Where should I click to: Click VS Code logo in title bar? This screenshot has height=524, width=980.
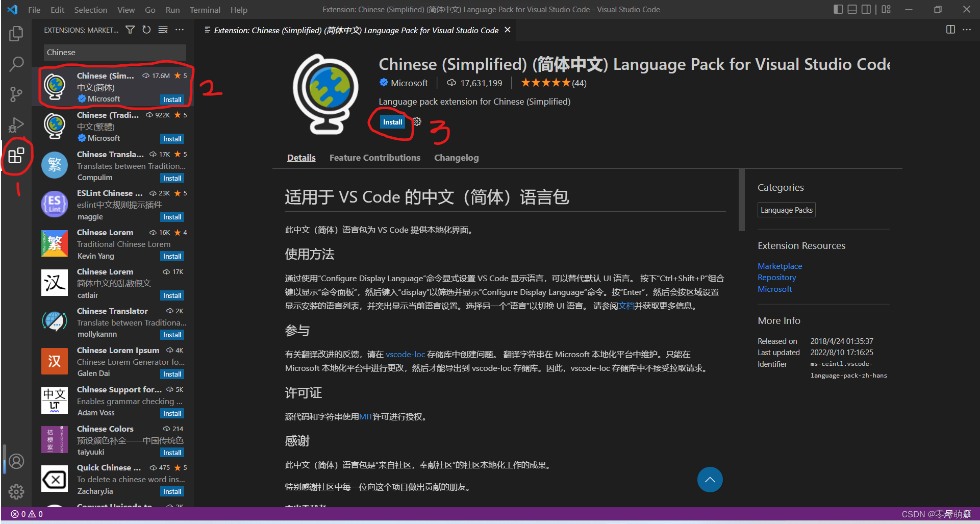tap(12, 9)
